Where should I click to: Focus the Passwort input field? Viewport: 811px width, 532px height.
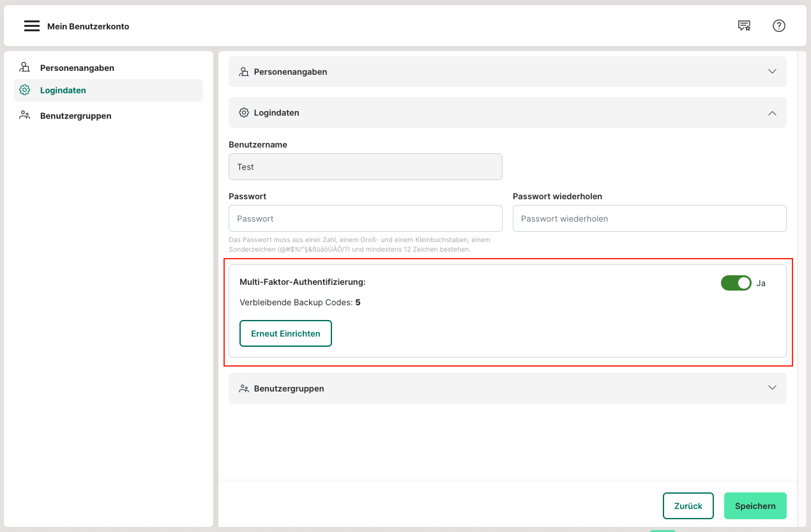[365, 218]
